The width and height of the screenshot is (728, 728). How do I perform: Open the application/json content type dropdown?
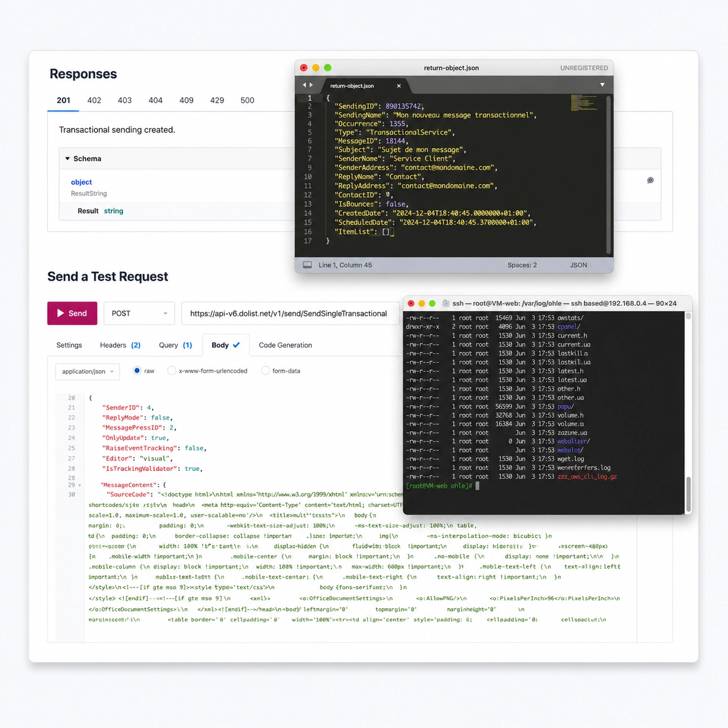tap(88, 372)
